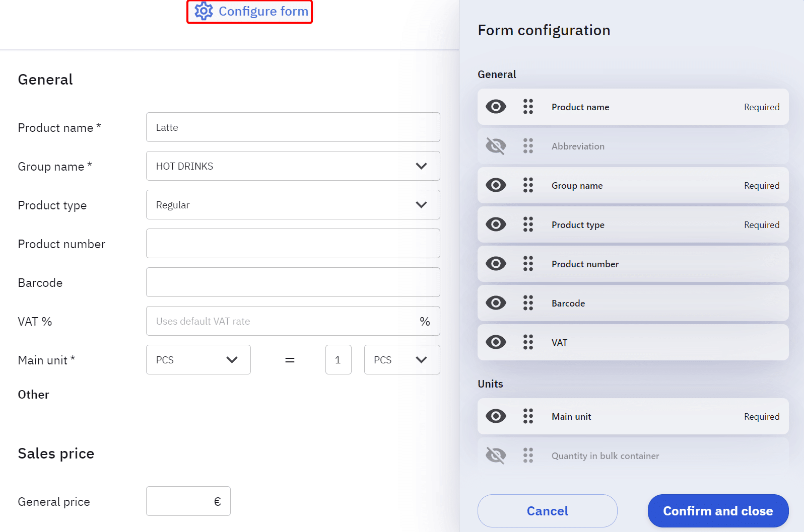The image size is (804, 532).
Task: Click the VAT row drag handle
Action: click(x=528, y=342)
